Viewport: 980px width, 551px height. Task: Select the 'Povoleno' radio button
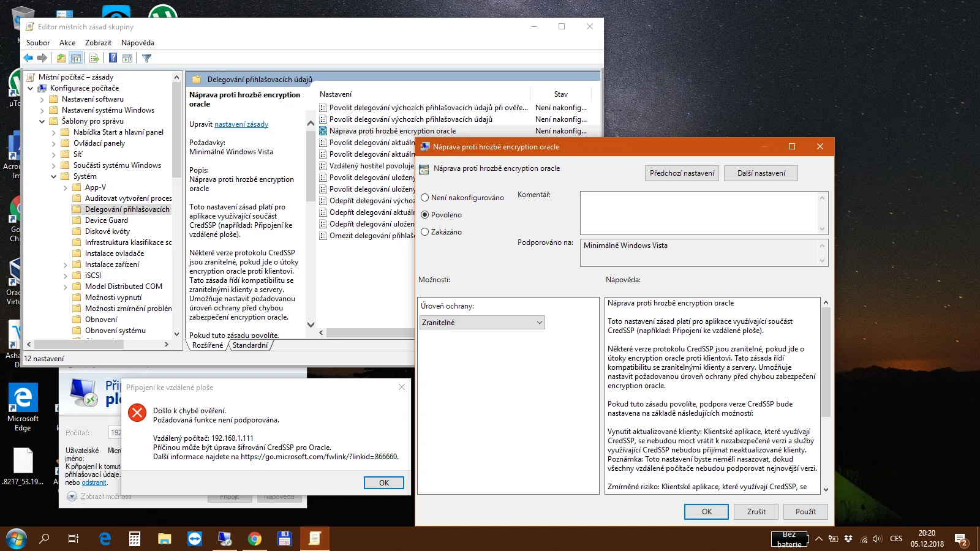click(x=425, y=215)
